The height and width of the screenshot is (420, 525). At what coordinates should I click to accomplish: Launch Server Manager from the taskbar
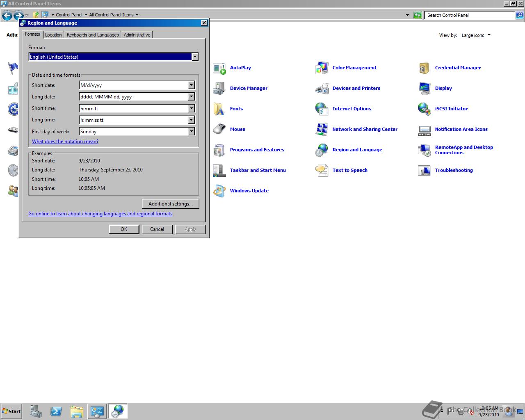[x=36, y=411]
